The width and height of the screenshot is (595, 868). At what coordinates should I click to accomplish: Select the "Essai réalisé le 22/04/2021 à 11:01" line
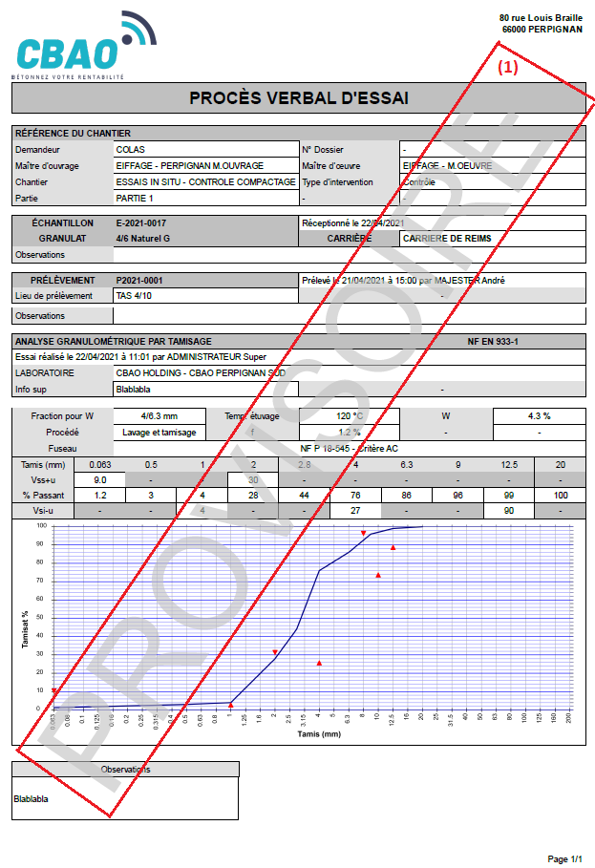(140, 357)
